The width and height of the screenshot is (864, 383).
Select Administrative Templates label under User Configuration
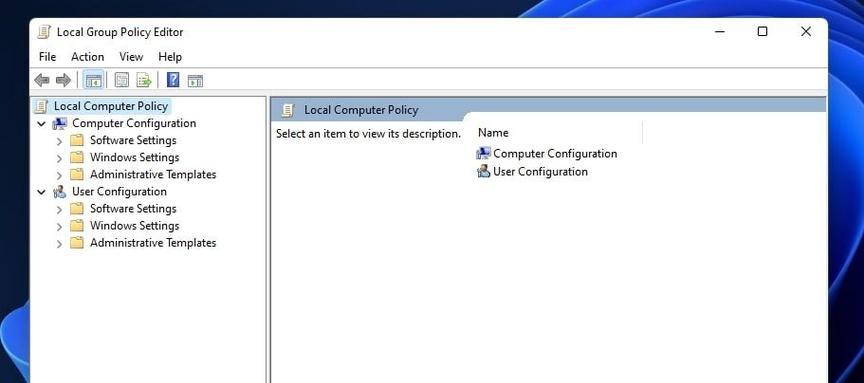(x=153, y=242)
